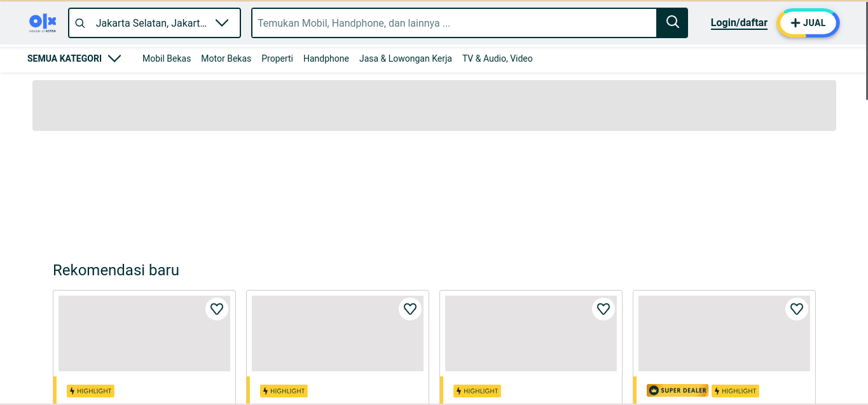The height and width of the screenshot is (405, 868).
Task: Click the Login/daftar link
Action: (x=739, y=23)
